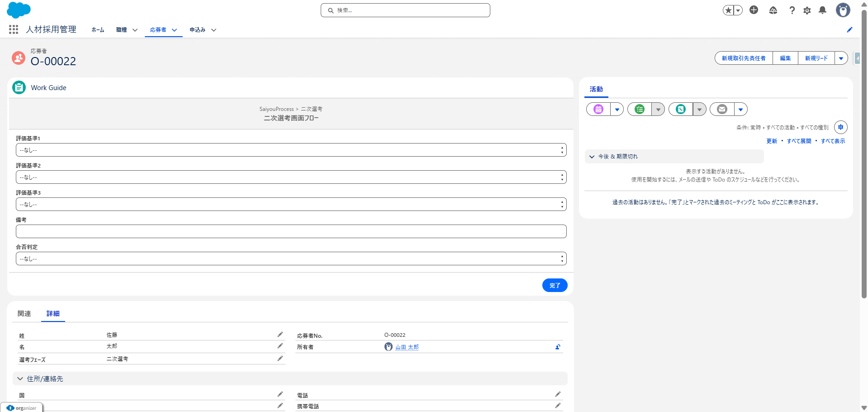The width and height of the screenshot is (868, 412).
Task: Click the send email envelope icon
Action: click(722, 109)
